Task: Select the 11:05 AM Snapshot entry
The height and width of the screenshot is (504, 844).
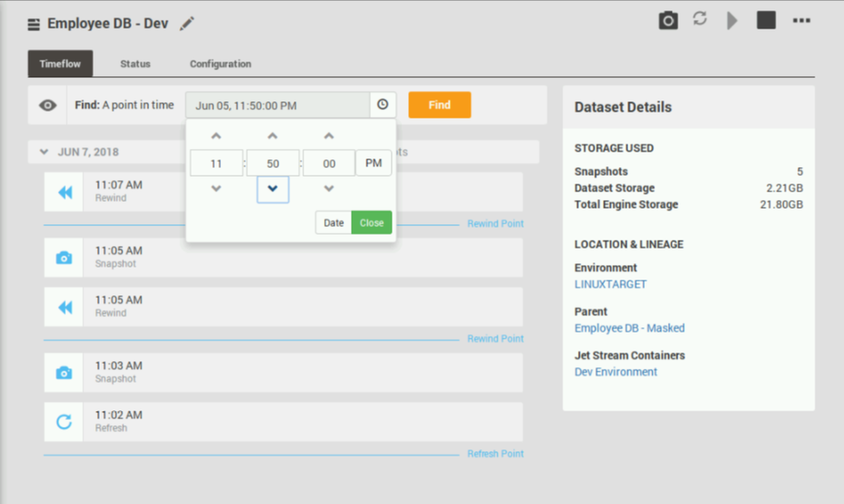Action: (x=283, y=258)
